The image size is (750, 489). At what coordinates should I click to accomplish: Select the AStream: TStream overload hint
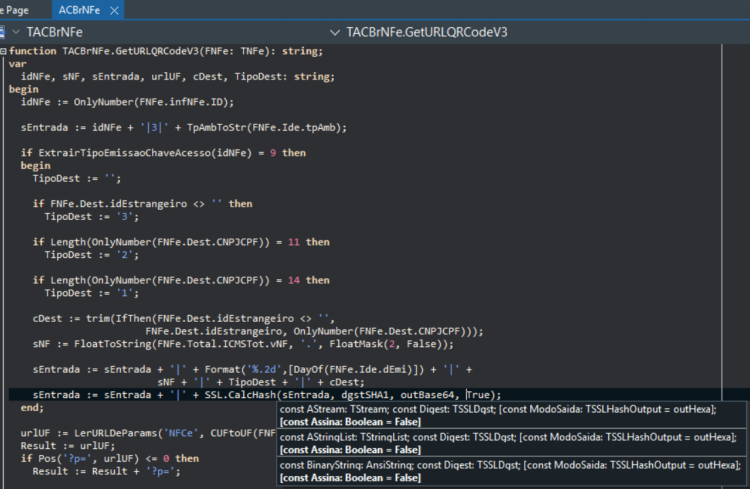[x=511, y=415]
